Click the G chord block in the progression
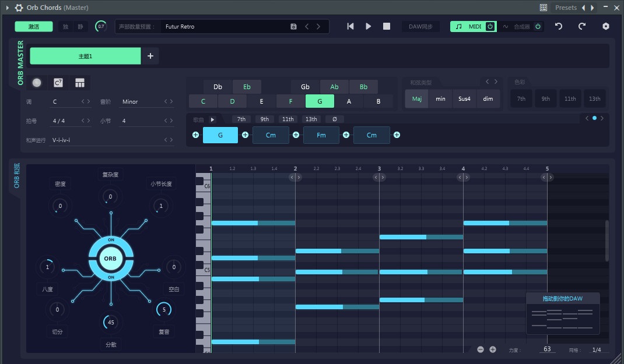Viewport: 624px width, 364px height. [220, 135]
